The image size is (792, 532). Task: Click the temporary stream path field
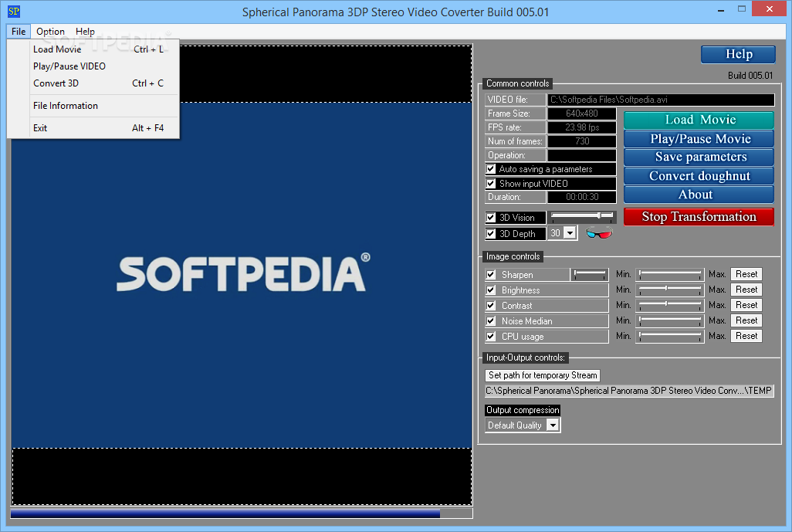point(629,391)
